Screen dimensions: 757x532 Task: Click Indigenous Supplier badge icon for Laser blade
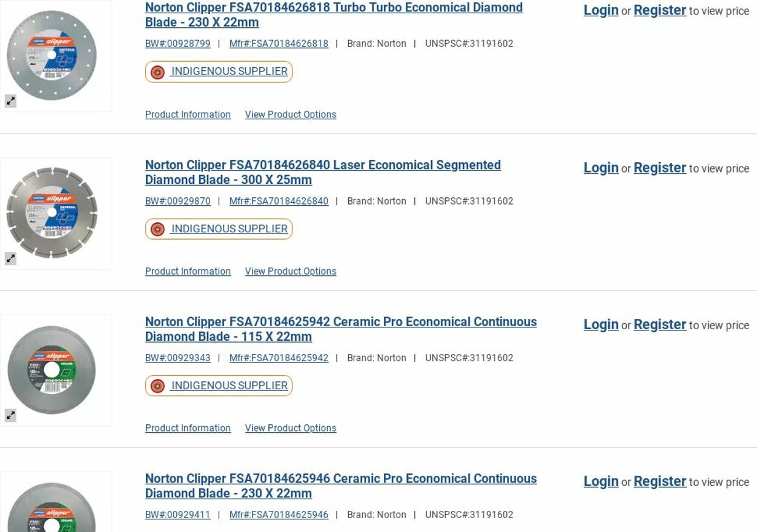point(157,229)
